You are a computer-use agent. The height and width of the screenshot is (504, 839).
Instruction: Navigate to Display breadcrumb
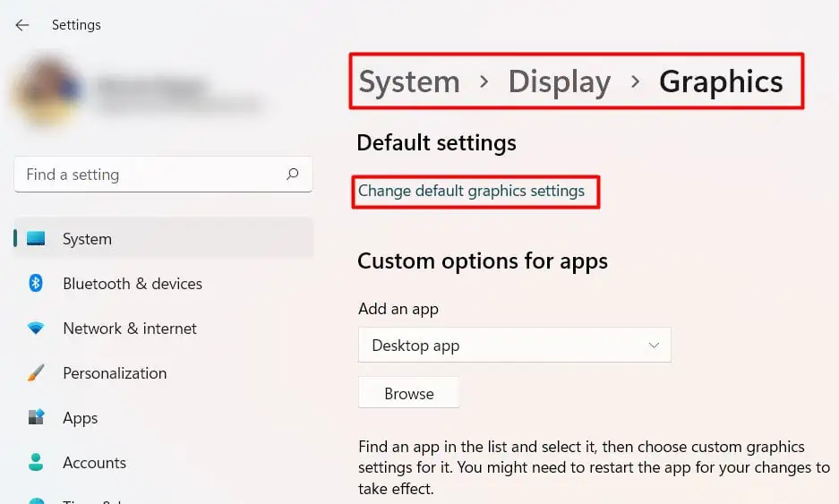pyautogui.click(x=559, y=82)
